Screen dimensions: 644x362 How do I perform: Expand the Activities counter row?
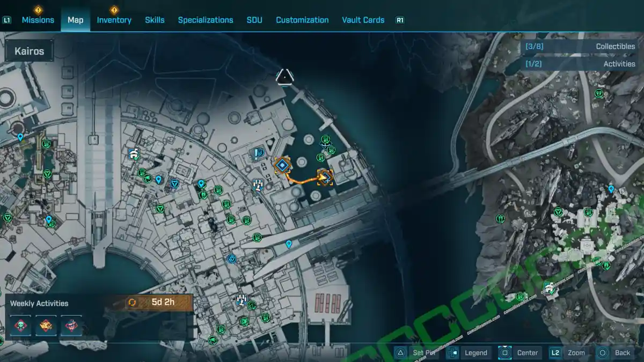[x=580, y=64]
